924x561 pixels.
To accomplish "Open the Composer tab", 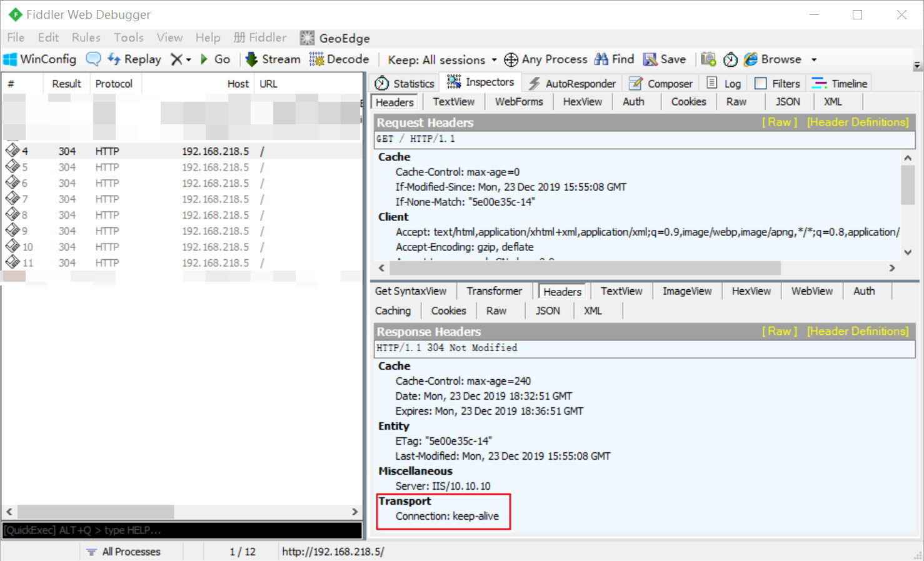I will tap(661, 83).
